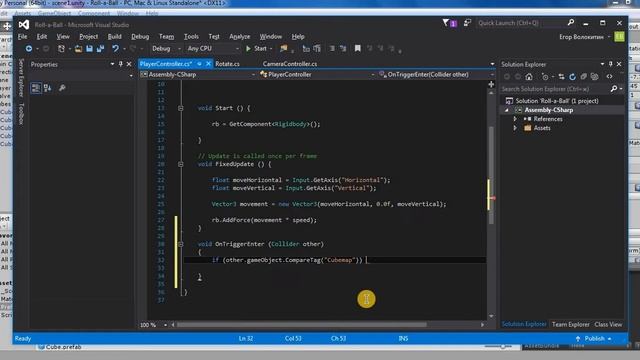Open the 100 % zoom level dropdown

(153, 325)
